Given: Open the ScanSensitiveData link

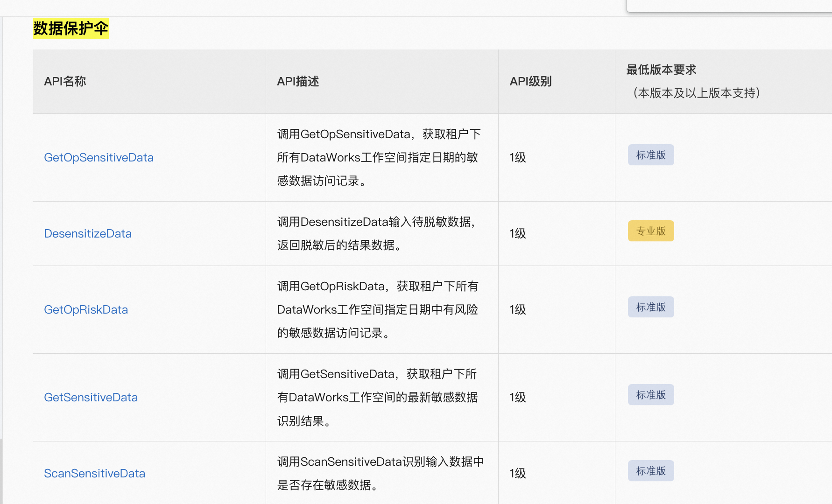Looking at the screenshot, I should point(94,474).
